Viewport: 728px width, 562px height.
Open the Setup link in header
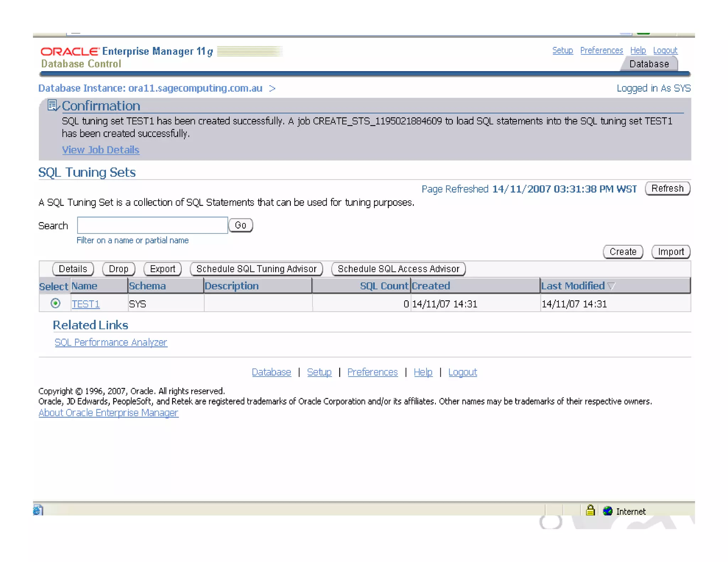(x=562, y=50)
